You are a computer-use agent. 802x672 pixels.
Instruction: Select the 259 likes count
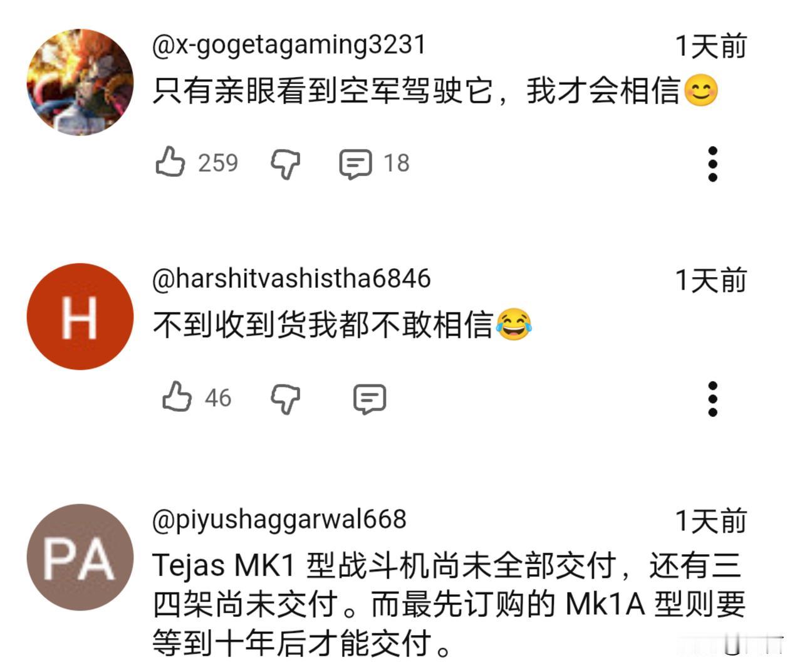(x=218, y=163)
